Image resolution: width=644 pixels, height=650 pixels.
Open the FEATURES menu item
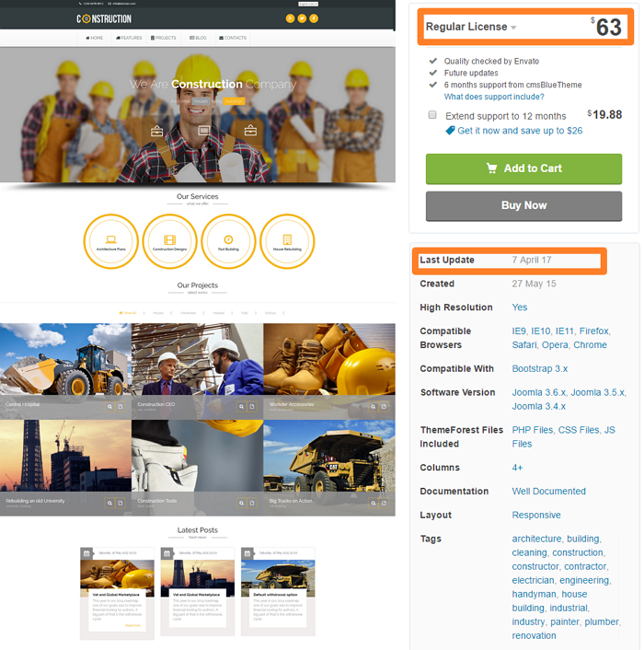click(129, 38)
